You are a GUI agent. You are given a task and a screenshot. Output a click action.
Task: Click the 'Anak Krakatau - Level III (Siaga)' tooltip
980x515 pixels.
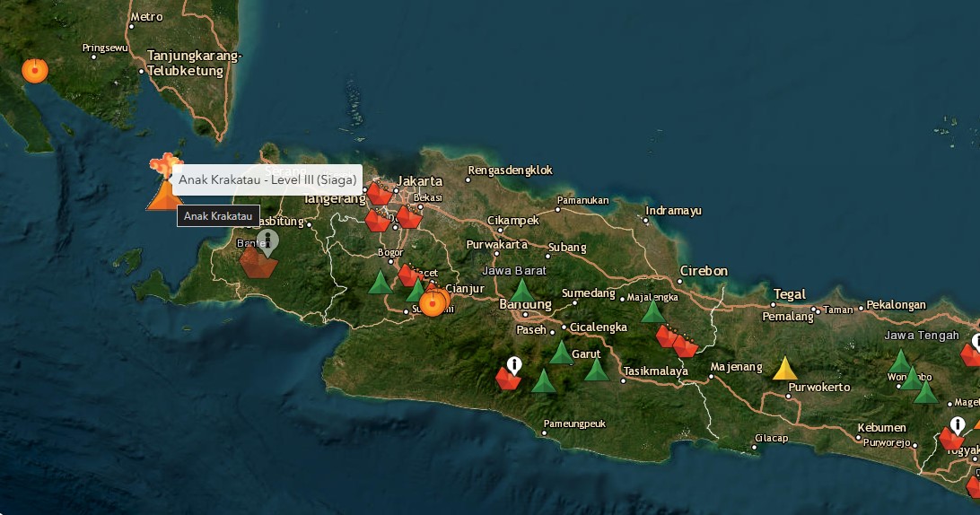pos(267,180)
